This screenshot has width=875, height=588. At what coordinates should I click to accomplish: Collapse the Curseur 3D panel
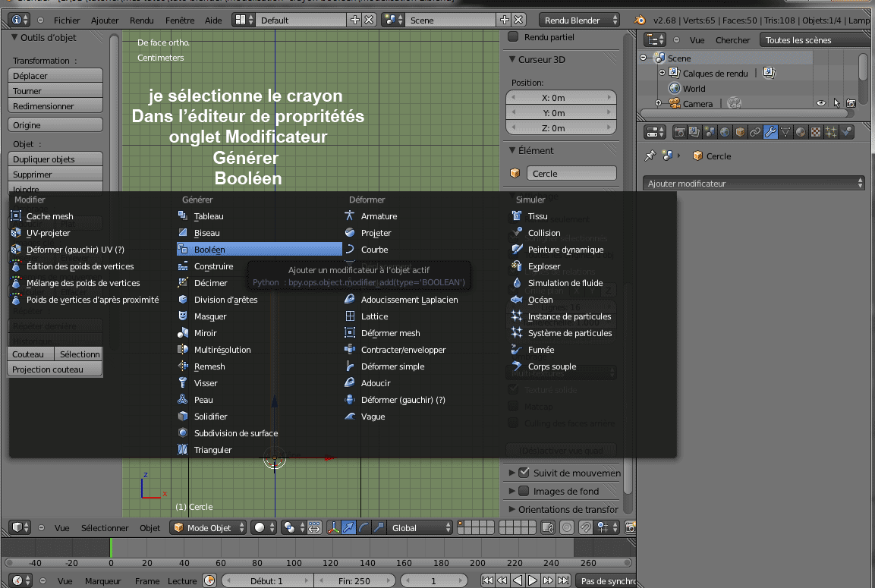[x=512, y=59]
